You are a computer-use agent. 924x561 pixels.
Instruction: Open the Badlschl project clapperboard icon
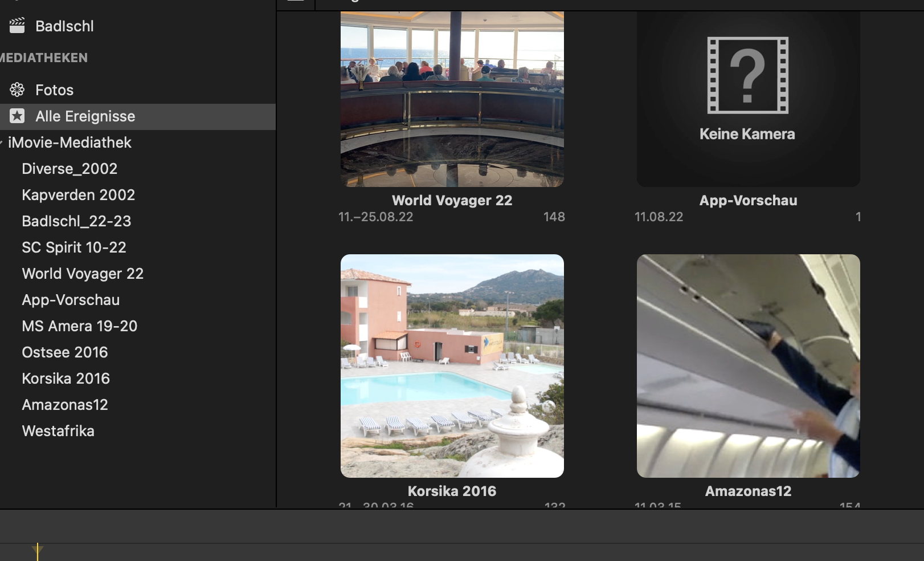(x=17, y=26)
